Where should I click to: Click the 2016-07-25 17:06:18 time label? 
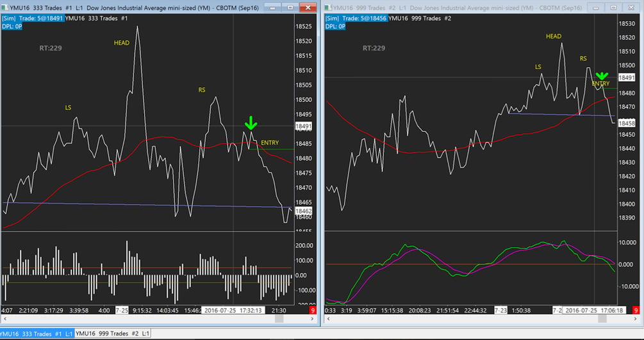pos(594,311)
